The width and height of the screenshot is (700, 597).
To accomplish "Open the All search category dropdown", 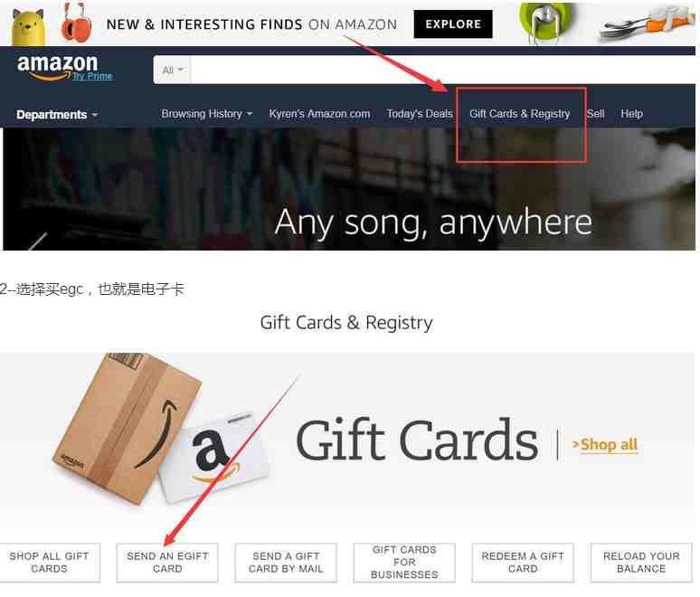I will pyautogui.click(x=173, y=71).
